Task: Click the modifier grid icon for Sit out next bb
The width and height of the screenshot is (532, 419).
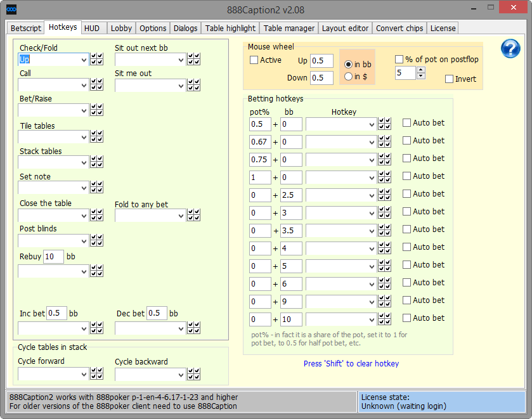Action: click(x=194, y=59)
